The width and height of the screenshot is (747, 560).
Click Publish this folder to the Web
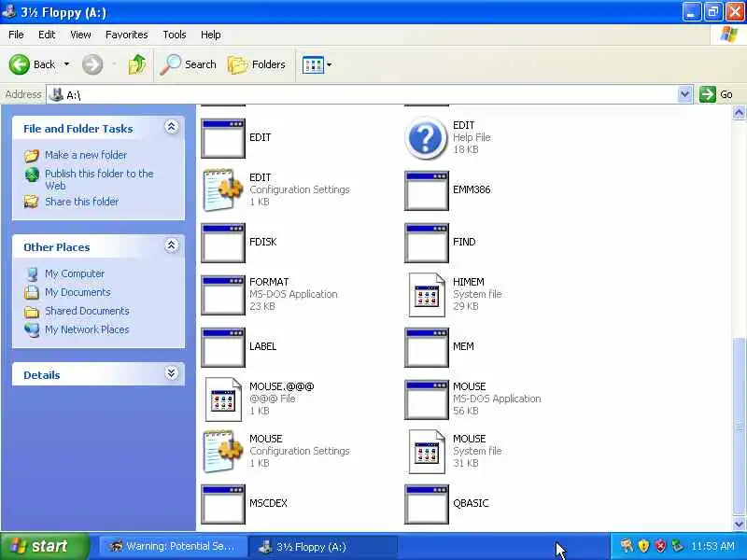click(x=99, y=179)
